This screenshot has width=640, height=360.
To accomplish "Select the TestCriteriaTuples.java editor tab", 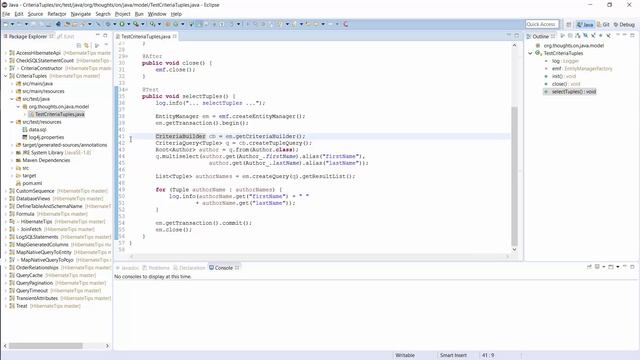I will (146, 36).
